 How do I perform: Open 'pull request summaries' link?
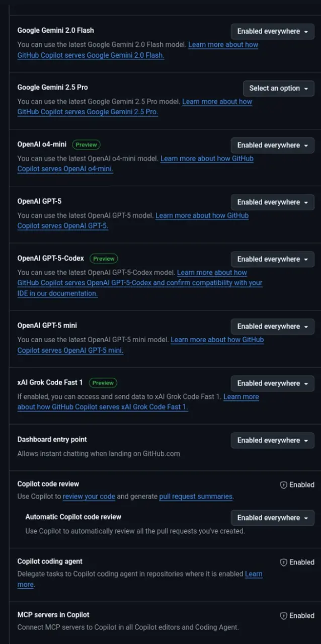[x=196, y=497]
